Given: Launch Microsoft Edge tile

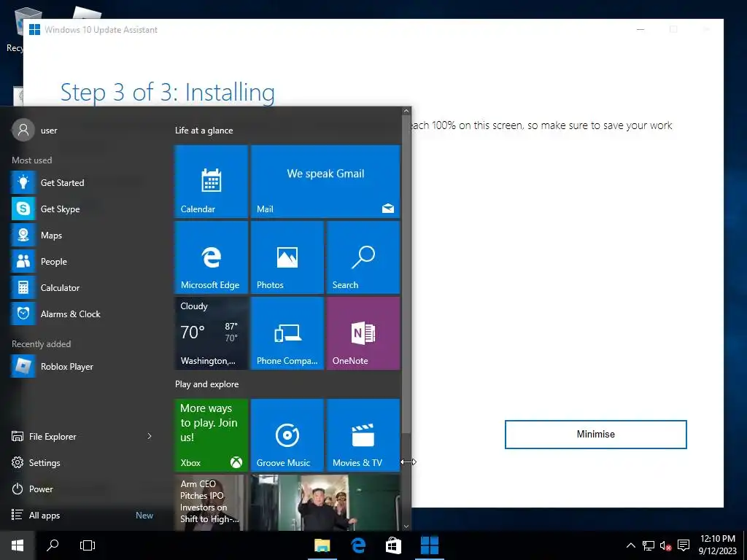Looking at the screenshot, I should (x=211, y=257).
